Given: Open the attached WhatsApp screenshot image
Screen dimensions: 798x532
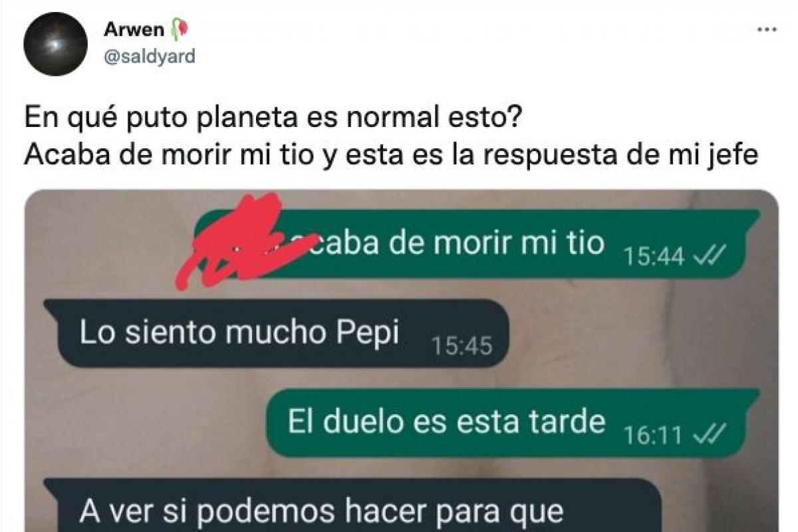Looking at the screenshot, I should pyautogui.click(x=401, y=361).
